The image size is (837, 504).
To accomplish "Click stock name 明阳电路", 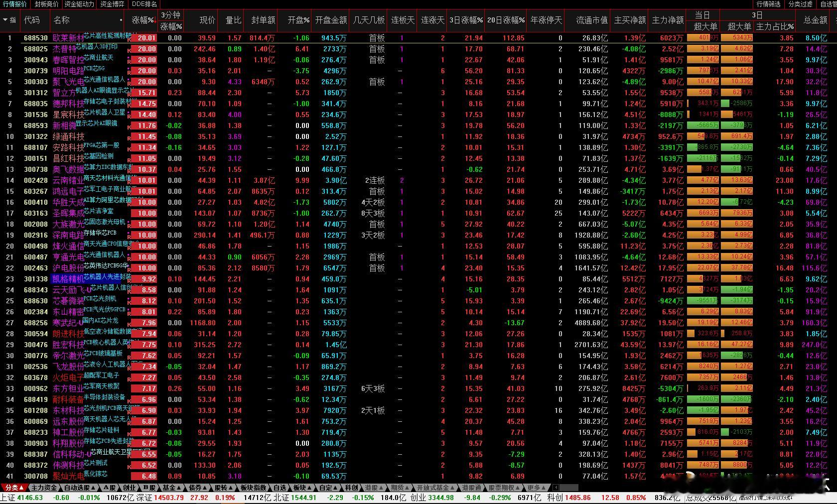I will pos(69,71).
